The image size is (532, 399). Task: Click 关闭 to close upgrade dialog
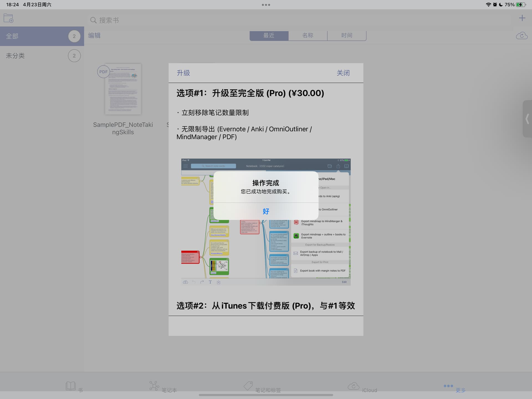coord(343,73)
